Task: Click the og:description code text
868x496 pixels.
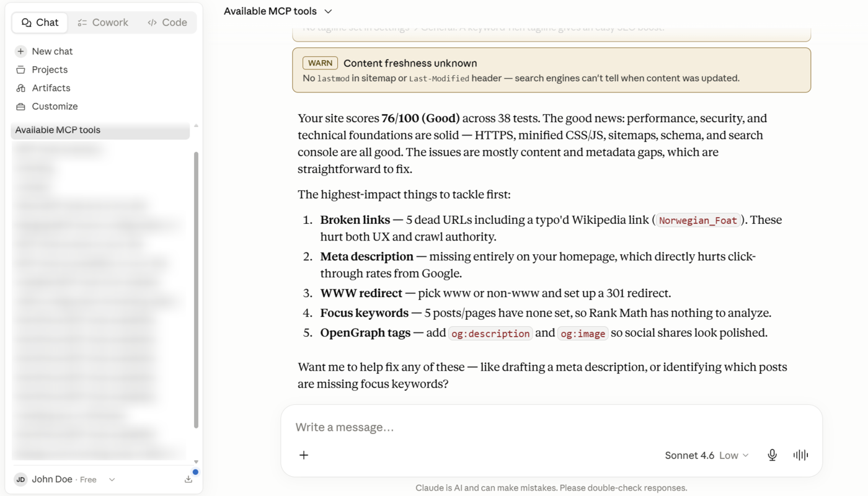Action: tap(490, 334)
